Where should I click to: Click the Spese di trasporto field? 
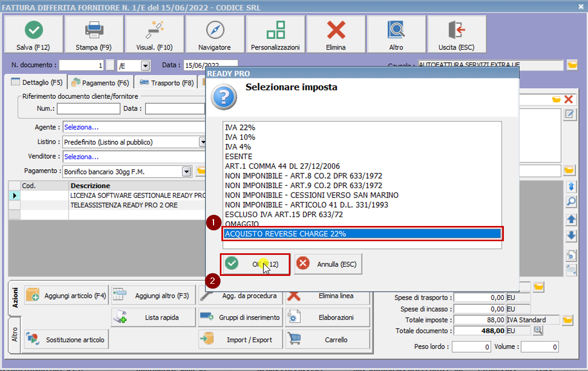[480, 297]
